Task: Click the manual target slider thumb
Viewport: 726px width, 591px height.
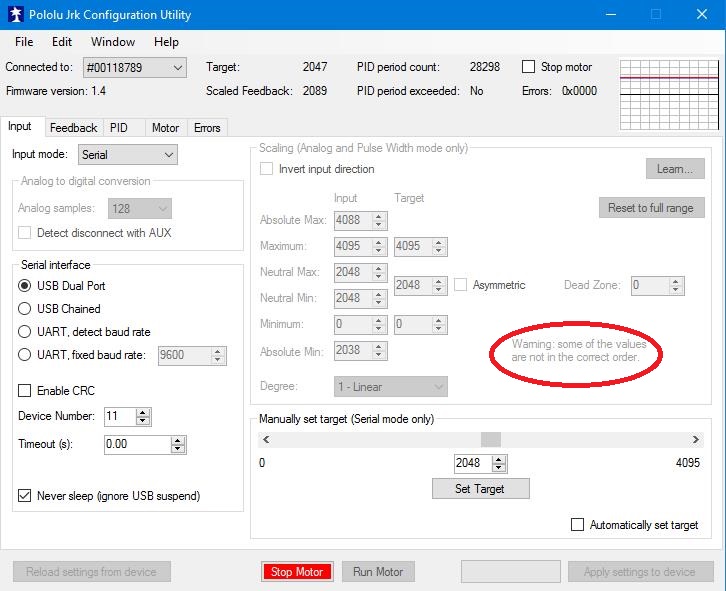Action: click(x=491, y=439)
